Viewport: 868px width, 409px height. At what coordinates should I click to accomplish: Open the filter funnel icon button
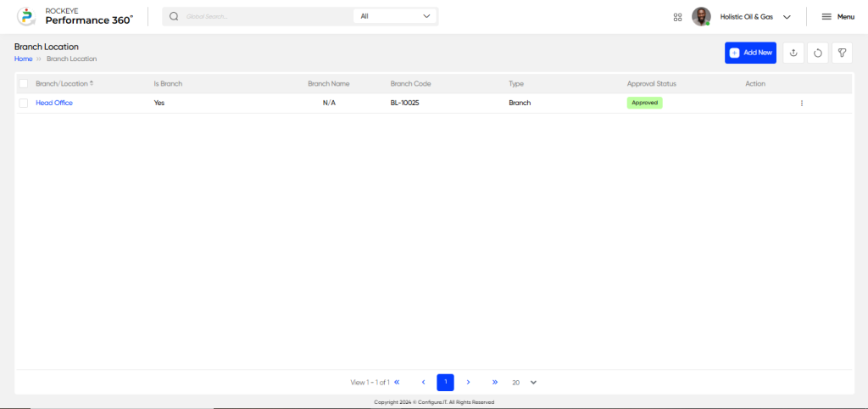click(x=842, y=53)
